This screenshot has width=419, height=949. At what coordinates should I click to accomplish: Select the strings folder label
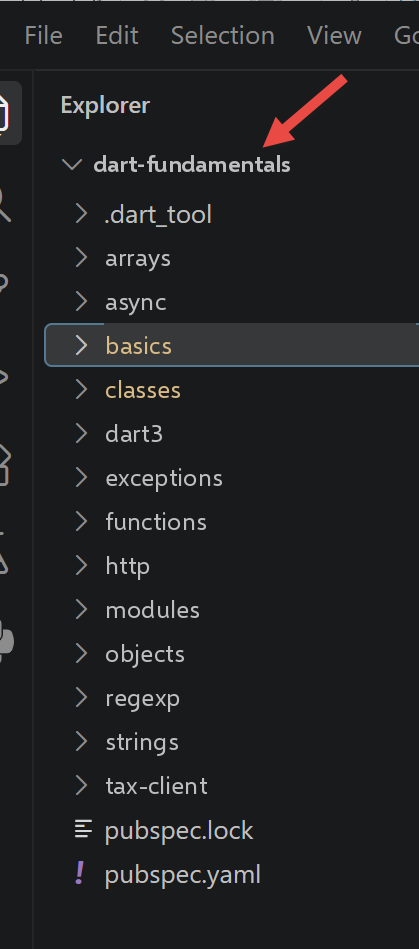coord(142,743)
